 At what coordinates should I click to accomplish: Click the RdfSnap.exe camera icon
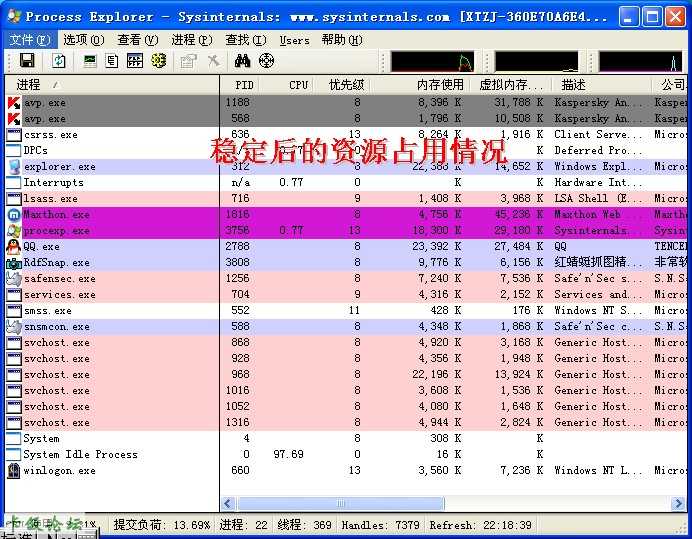pos(14,263)
